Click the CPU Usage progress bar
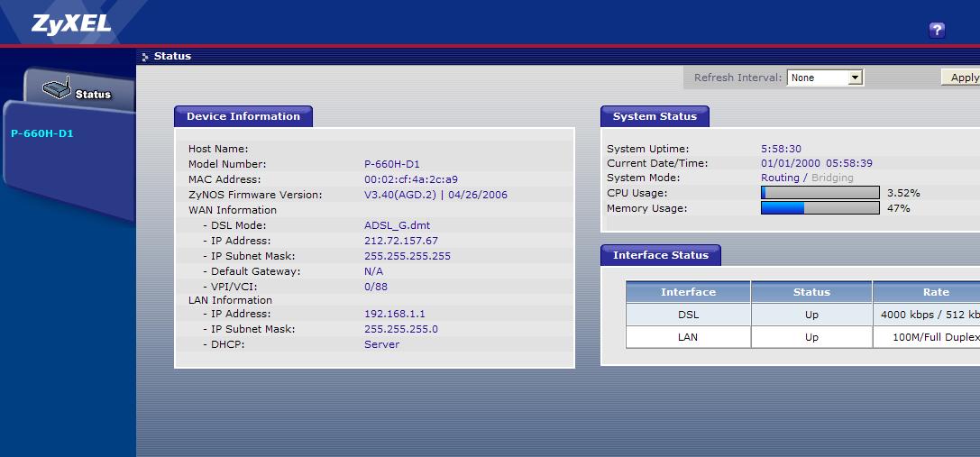This screenshot has width=980, height=457. (x=820, y=193)
